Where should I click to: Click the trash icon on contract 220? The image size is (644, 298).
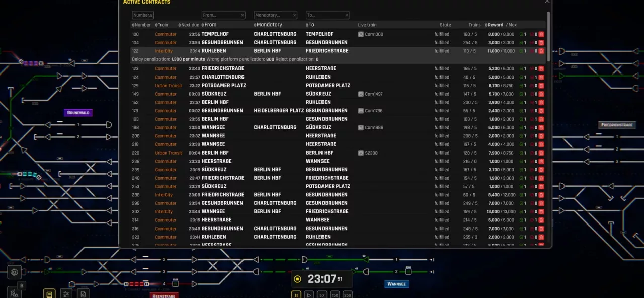point(541,153)
